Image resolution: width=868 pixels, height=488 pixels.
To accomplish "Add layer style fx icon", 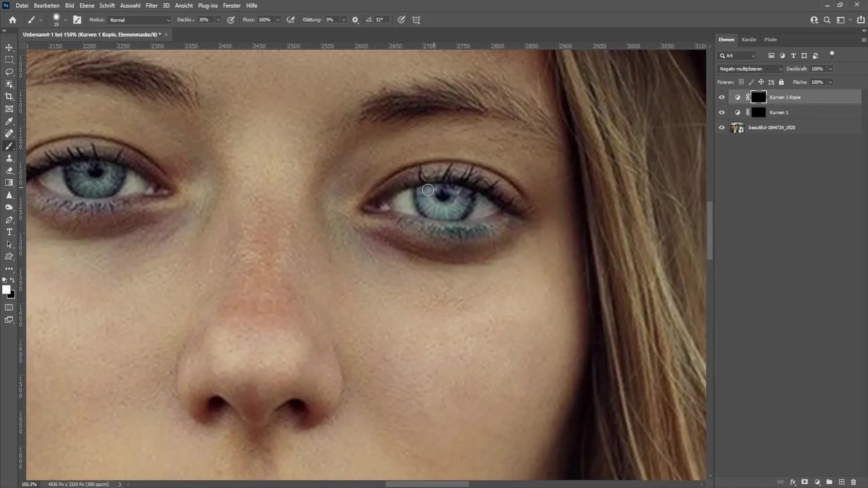I will [x=793, y=482].
